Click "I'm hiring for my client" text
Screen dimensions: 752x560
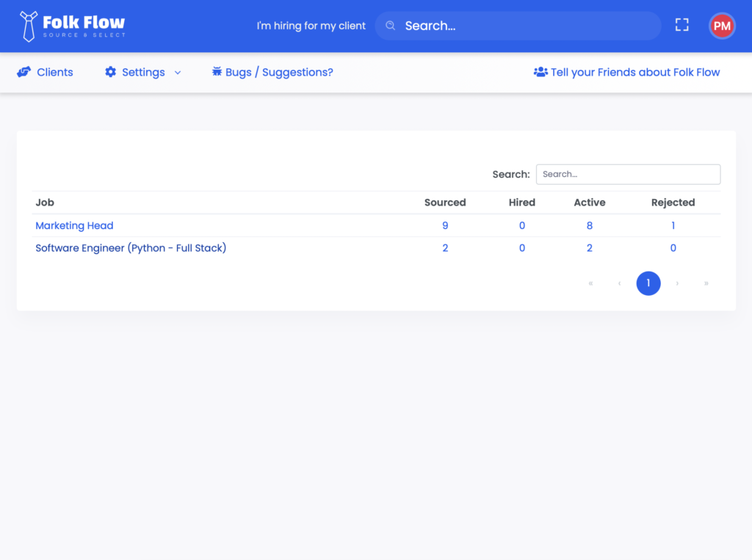pyautogui.click(x=311, y=26)
